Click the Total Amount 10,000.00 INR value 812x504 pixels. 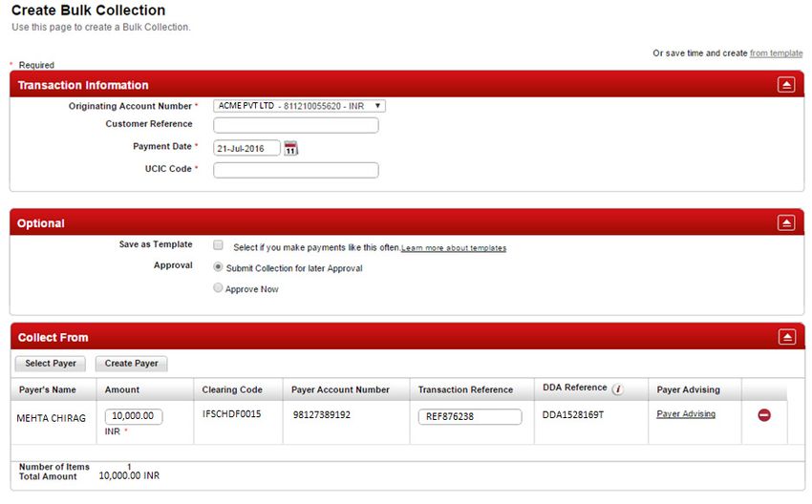tap(129, 475)
